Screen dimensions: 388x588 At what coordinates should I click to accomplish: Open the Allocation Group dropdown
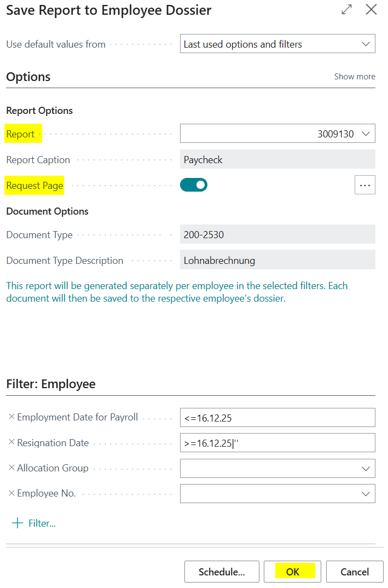coord(365,469)
